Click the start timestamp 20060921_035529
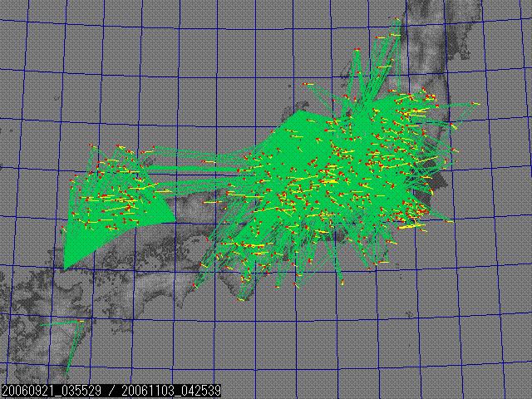This screenshot has width=532, height=399. coord(54,390)
